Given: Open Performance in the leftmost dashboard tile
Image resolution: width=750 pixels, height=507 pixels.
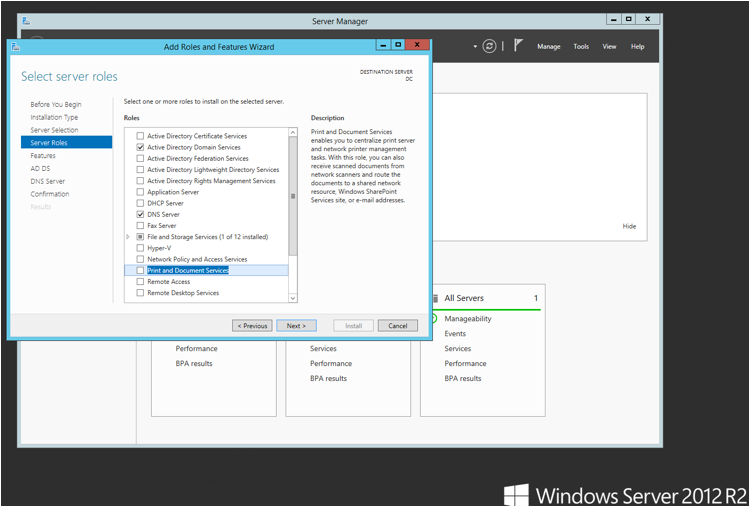Looking at the screenshot, I should tap(197, 349).
